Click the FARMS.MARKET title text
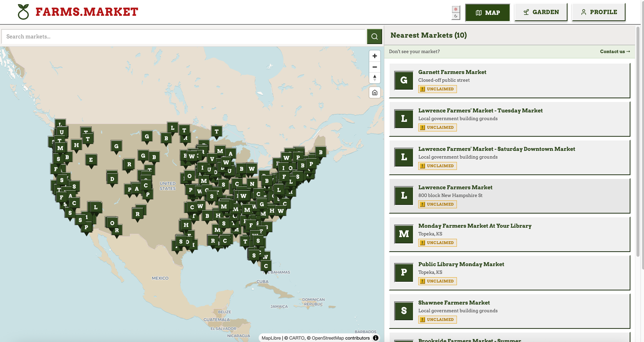 (87, 12)
